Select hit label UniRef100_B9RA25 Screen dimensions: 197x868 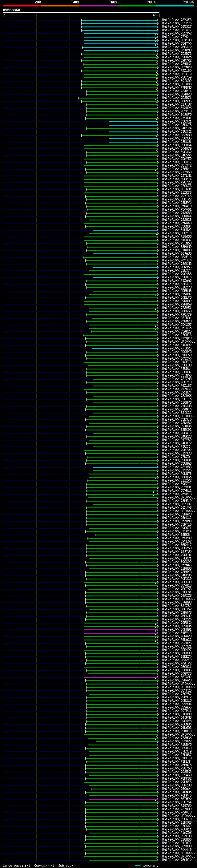(177, 57)
